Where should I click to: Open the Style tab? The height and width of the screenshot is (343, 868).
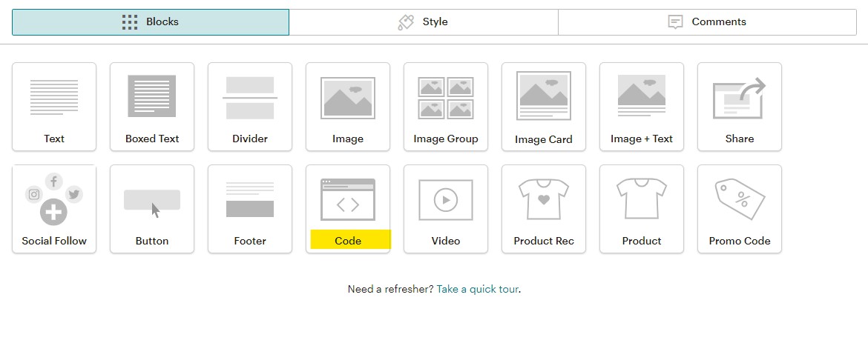coord(424,22)
